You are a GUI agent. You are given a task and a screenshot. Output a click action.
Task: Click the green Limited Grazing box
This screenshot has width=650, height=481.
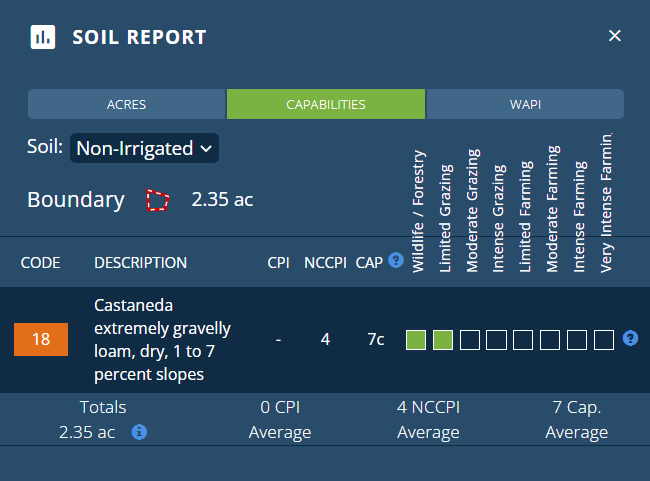click(443, 340)
